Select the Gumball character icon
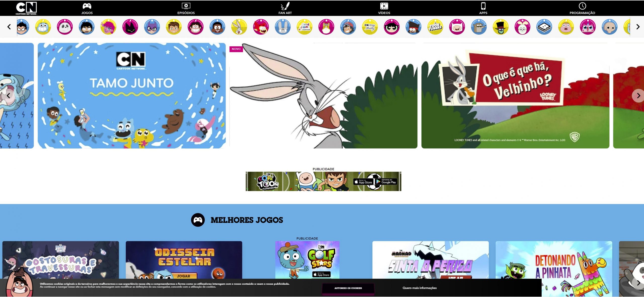Viewport: 644px width, 297px height. [43, 27]
